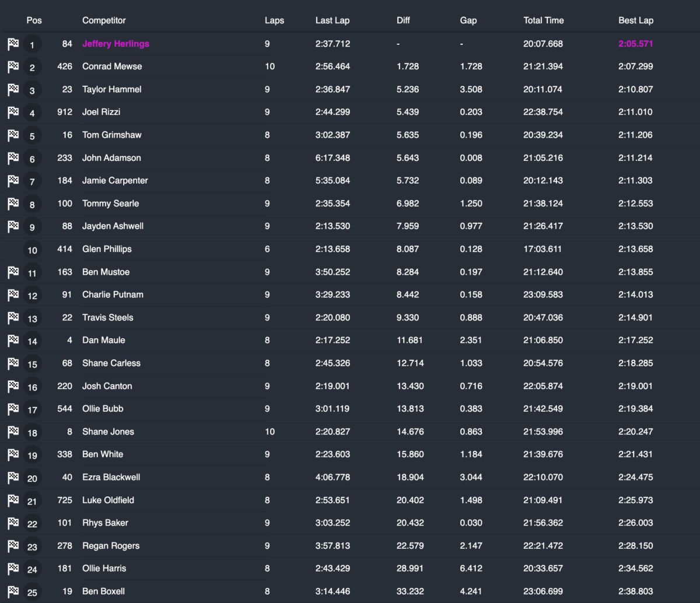Sort by the Pos column header
Image resolution: width=700 pixels, height=603 pixels.
34,20
